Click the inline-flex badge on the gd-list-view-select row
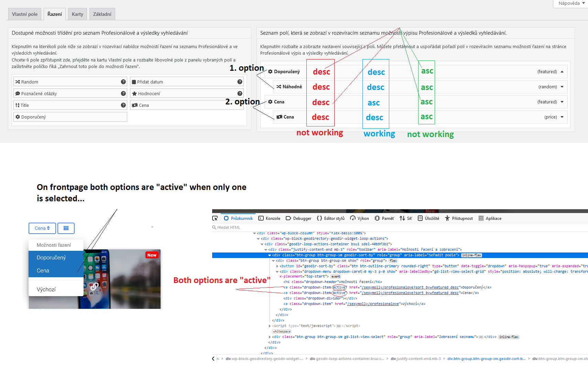 [x=509, y=337]
